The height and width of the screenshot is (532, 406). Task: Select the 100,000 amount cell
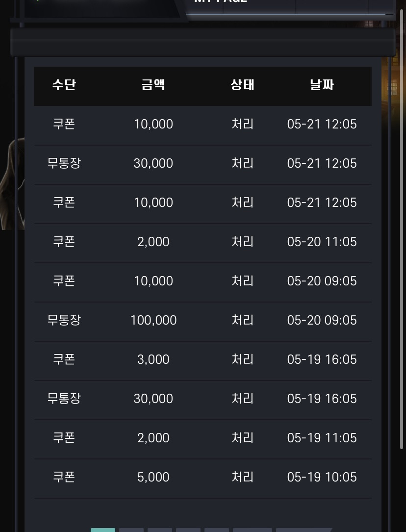153,320
